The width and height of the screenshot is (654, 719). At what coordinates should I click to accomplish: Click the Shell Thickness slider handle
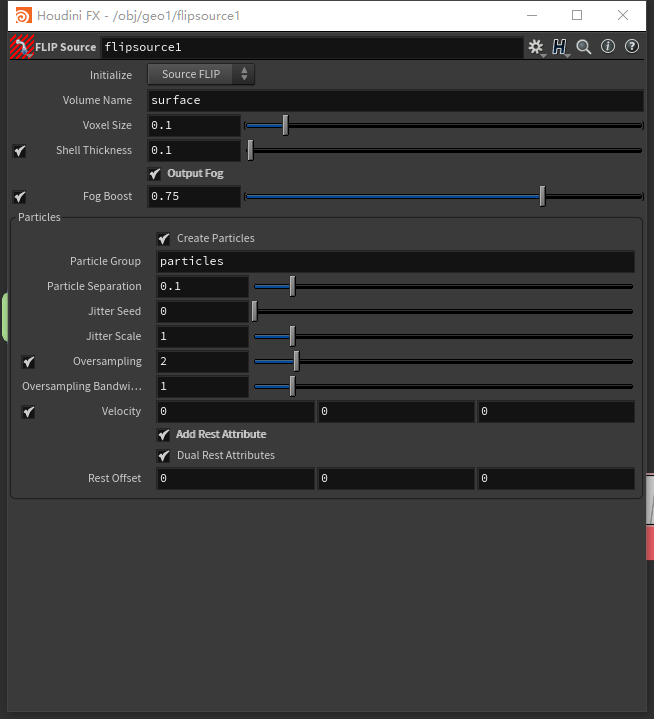click(250, 150)
